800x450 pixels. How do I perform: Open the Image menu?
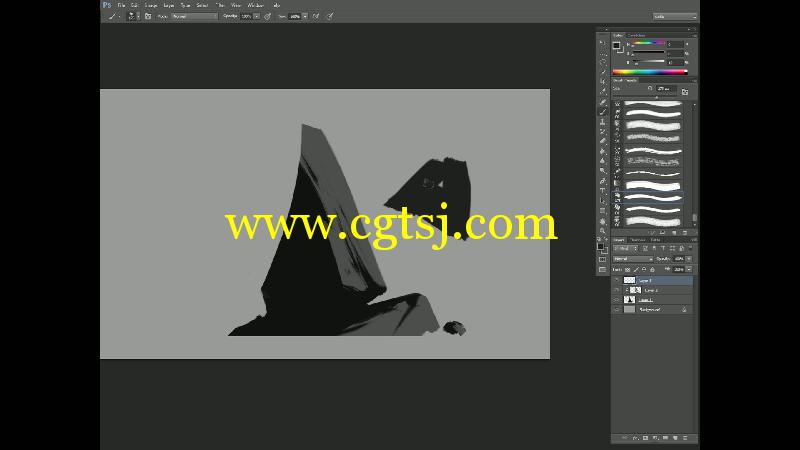pos(151,5)
